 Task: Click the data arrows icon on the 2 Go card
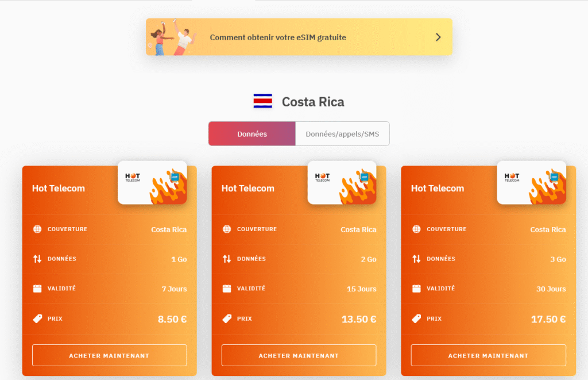[226, 259]
